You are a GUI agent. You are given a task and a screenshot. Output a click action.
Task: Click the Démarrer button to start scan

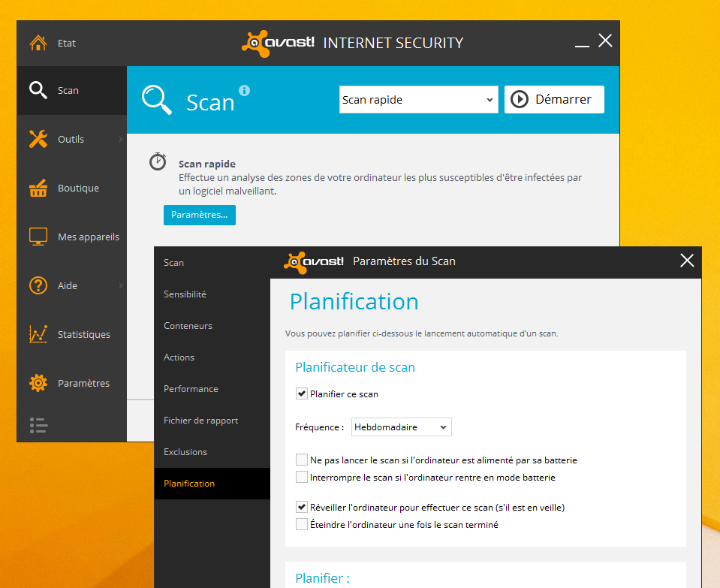point(554,99)
